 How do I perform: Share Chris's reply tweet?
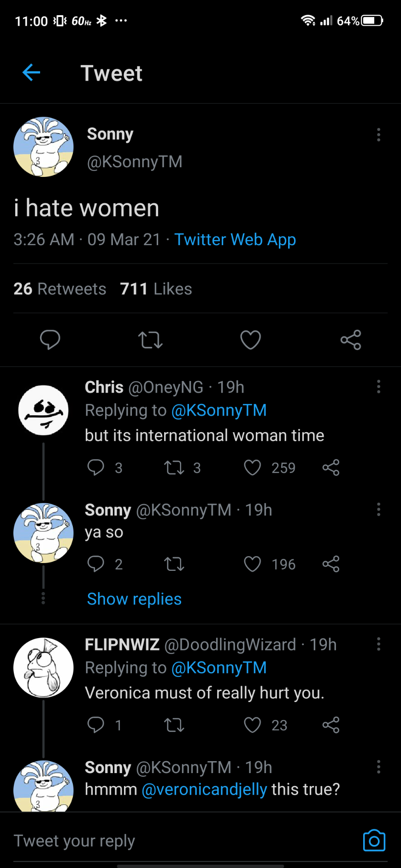(331, 468)
